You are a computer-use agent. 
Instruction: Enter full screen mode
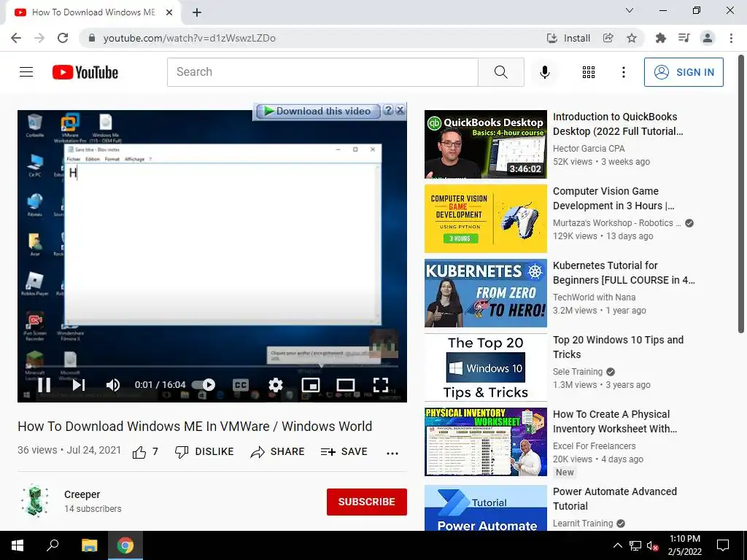[x=380, y=384]
